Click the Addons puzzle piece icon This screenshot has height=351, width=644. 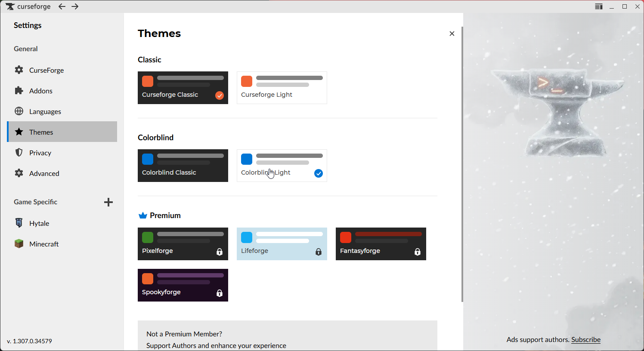(19, 90)
